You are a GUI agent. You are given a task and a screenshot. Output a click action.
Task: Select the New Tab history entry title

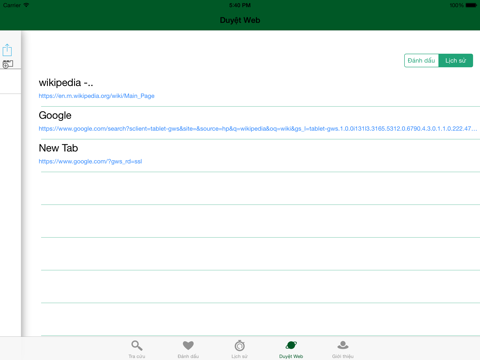(x=58, y=148)
